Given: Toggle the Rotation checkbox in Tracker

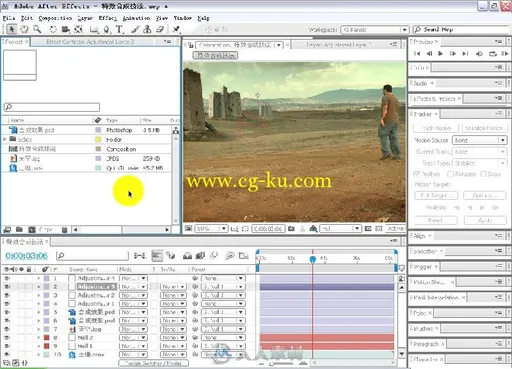Looking at the screenshot, I should [450, 174].
